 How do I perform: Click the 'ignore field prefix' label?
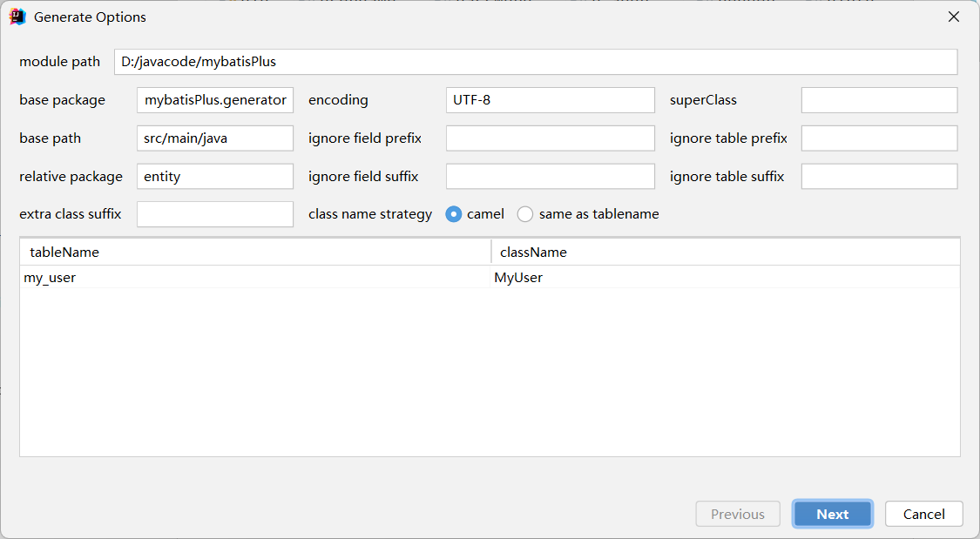[365, 138]
